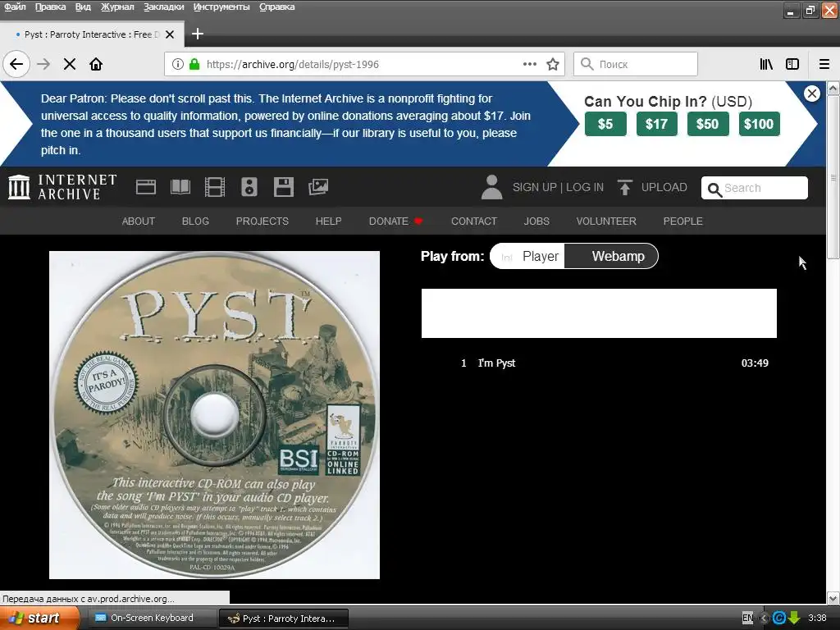Click the magnifier in Archive search
Viewport: 840px width, 630px height.
point(714,189)
